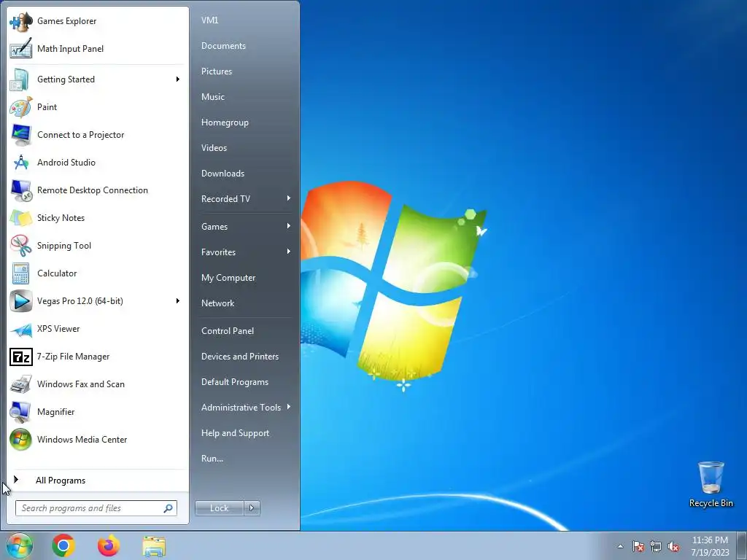Screen dimensions: 747x560
Task: Show hidden tray icons arrow
Action: coord(620,546)
